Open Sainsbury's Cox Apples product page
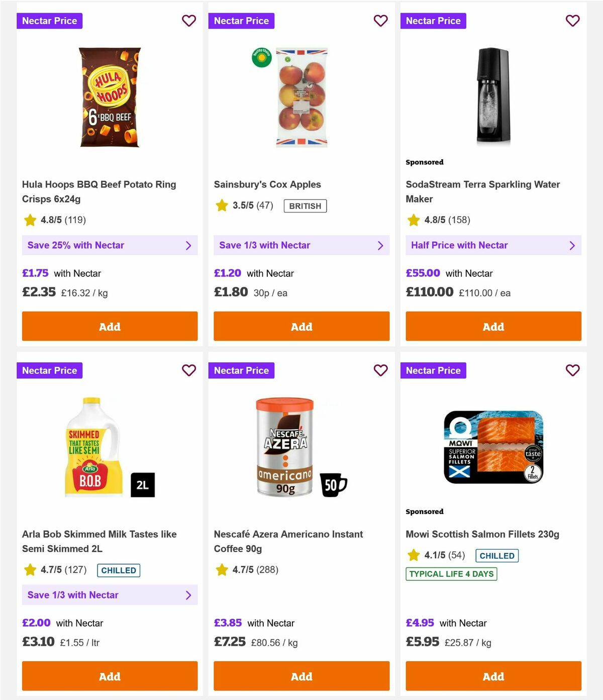Screen dimensions: 603x700 point(267,184)
